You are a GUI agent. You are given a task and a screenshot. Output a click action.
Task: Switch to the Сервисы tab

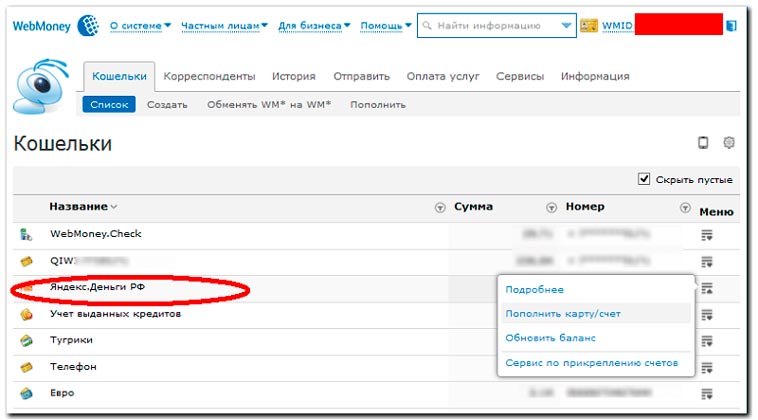point(520,76)
